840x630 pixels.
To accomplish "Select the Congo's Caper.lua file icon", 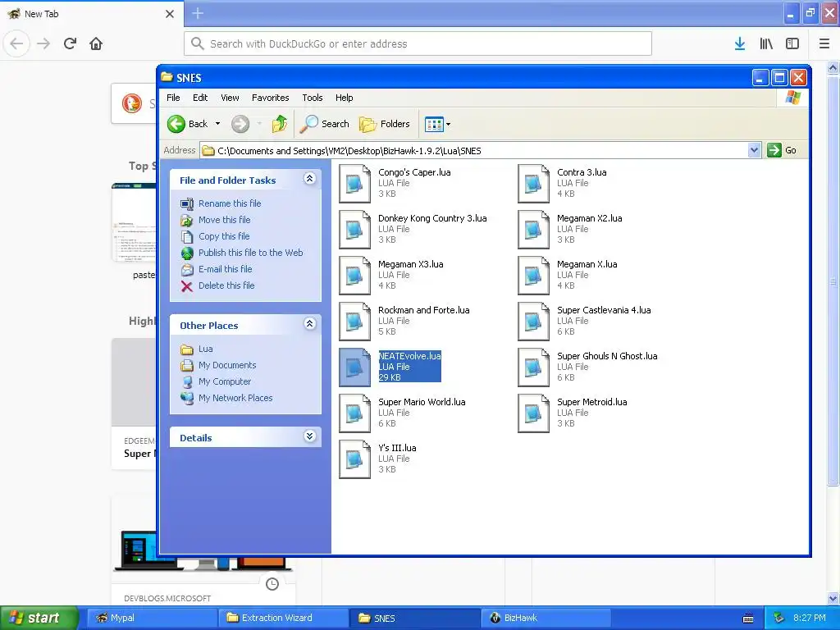I will click(354, 184).
